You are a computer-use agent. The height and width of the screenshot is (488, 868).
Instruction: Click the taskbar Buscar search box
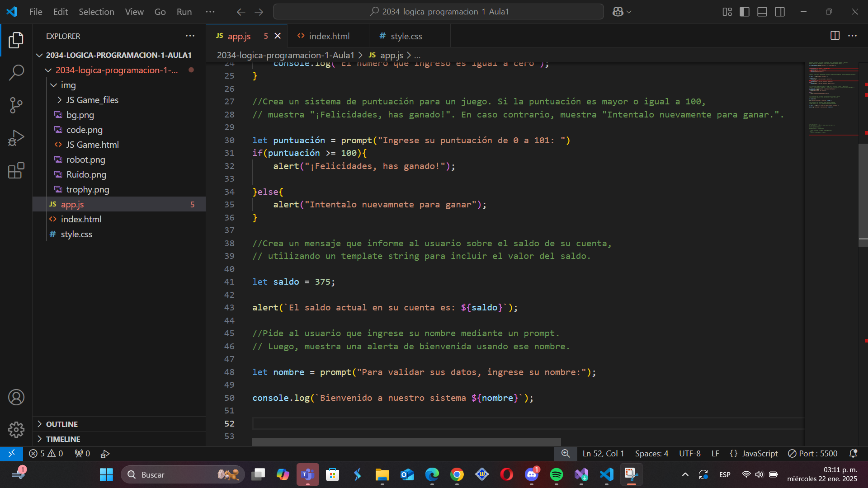pyautogui.click(x=183, y=474)
